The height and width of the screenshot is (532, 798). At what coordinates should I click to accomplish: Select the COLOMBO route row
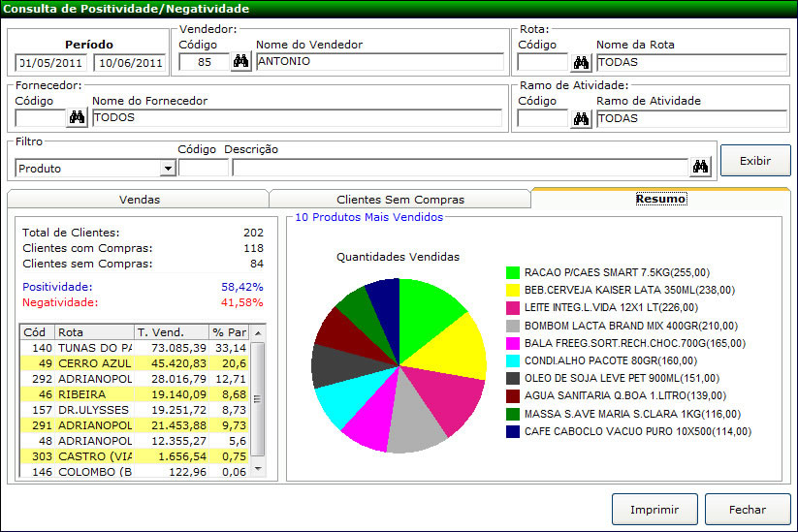tap(135, 472)
